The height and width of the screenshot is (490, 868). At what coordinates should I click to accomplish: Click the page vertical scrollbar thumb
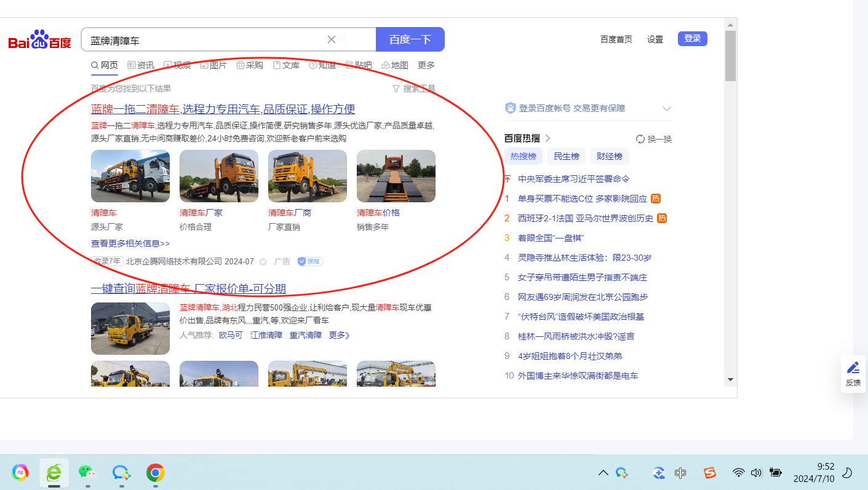730,55
